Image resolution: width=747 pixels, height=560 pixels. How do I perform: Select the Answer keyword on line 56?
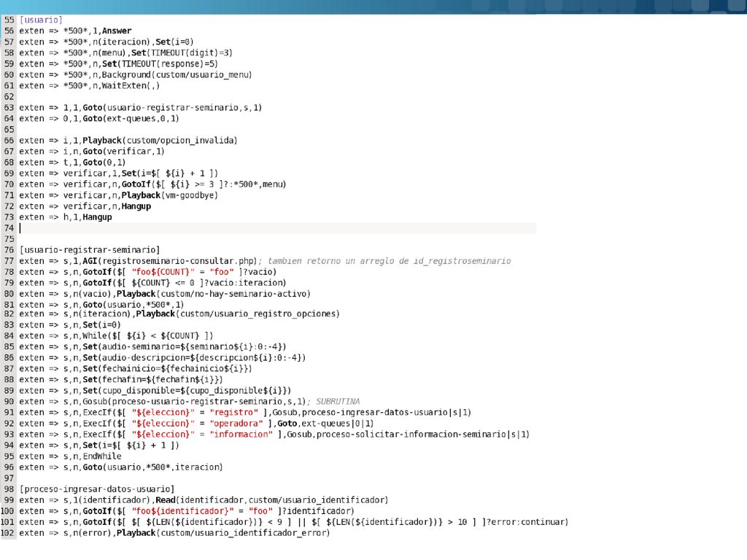click(117, 31)
